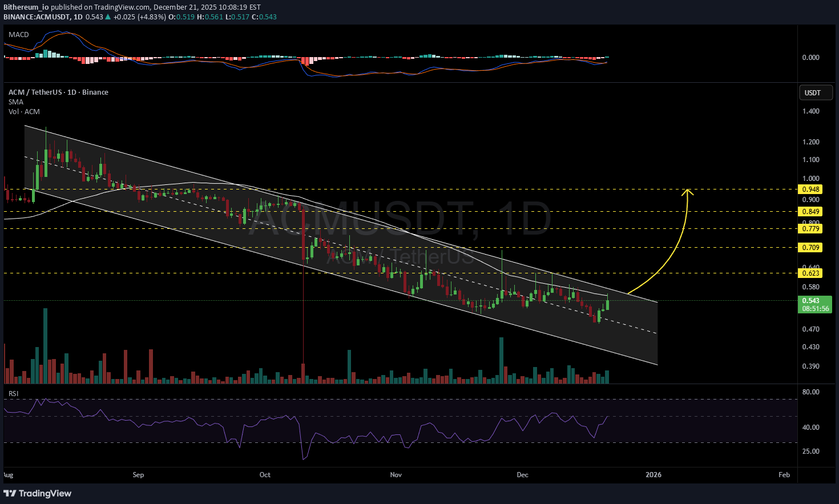Click the green 0.543 current price label
This screenshot has height=504, width=839.
click(x=810, y=301)
